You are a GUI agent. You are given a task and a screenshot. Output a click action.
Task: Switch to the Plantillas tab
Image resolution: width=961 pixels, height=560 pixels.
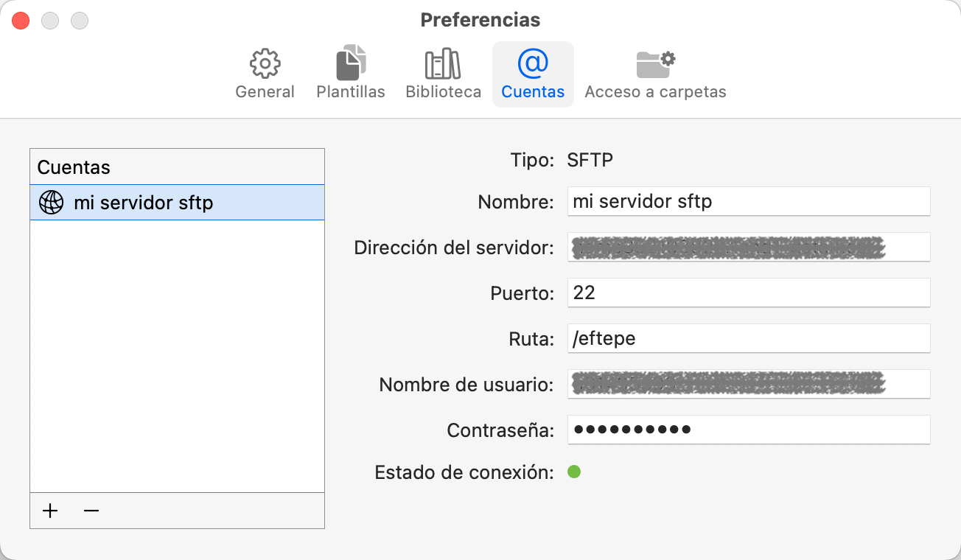click(349, 74)
